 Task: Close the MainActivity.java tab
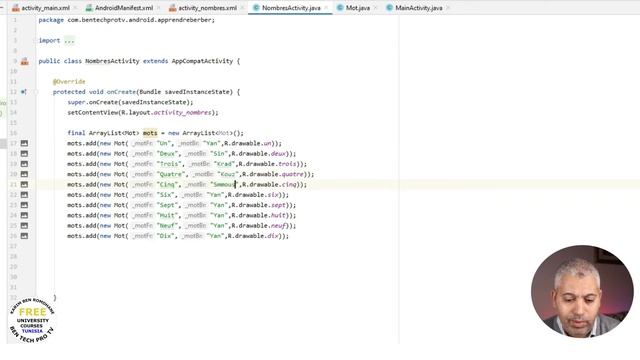click(448, 8)
